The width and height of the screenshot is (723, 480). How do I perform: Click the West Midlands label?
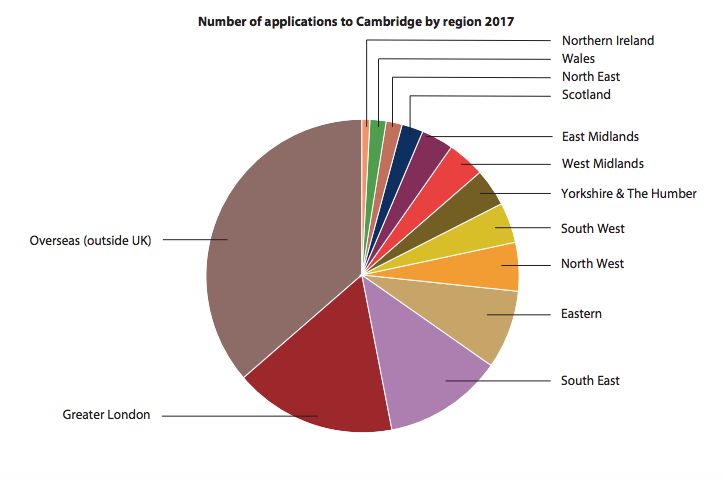click(602, 164)
